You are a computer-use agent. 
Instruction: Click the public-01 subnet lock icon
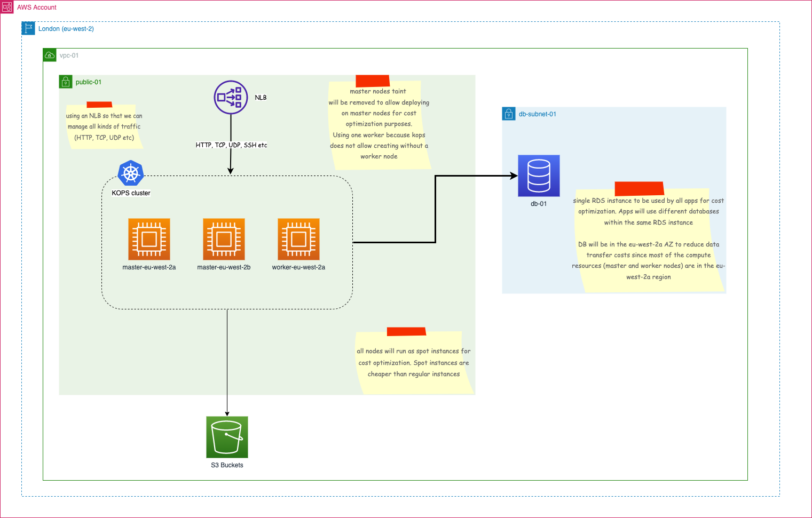pyautogui.click(x=66, y=82)
